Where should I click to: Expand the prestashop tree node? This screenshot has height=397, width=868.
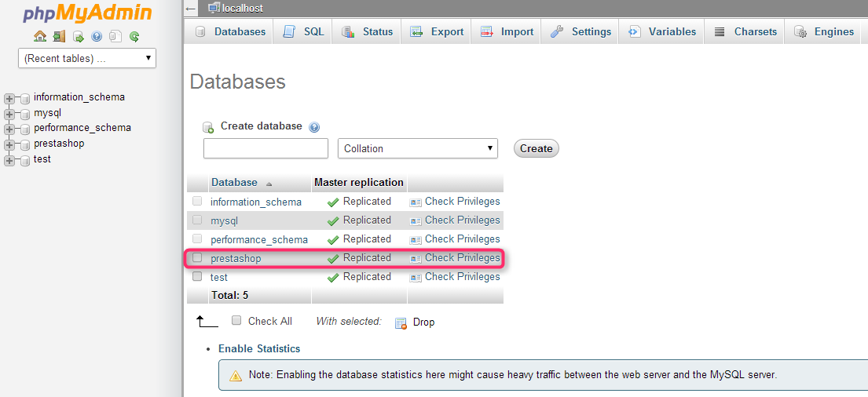click(9, 145)
